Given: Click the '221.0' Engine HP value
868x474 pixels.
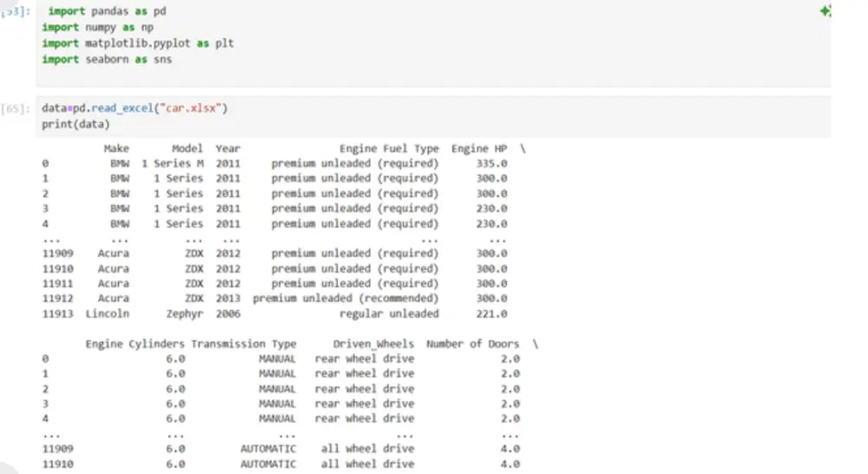Looking at the screenshot, I should pyautogui.click(x=491, y=313).
